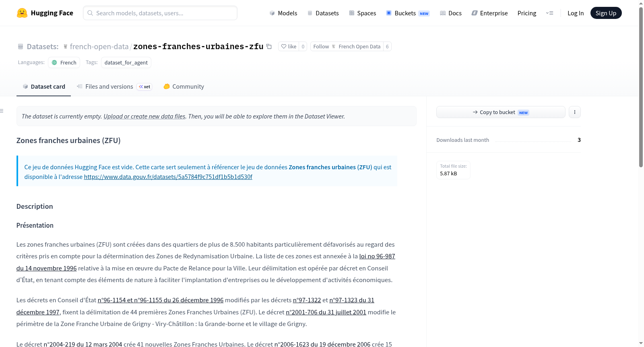Copy dataset name with the copy icon
644x347 pixels.
(269, 46)
